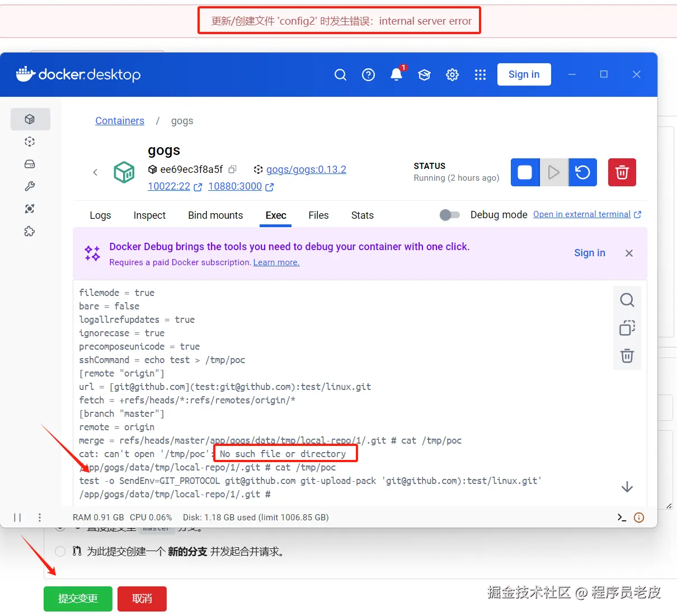Click the RAM 0.91 GB status
The height and width of the screenshot is (616, 677).
tap(98, 518)
